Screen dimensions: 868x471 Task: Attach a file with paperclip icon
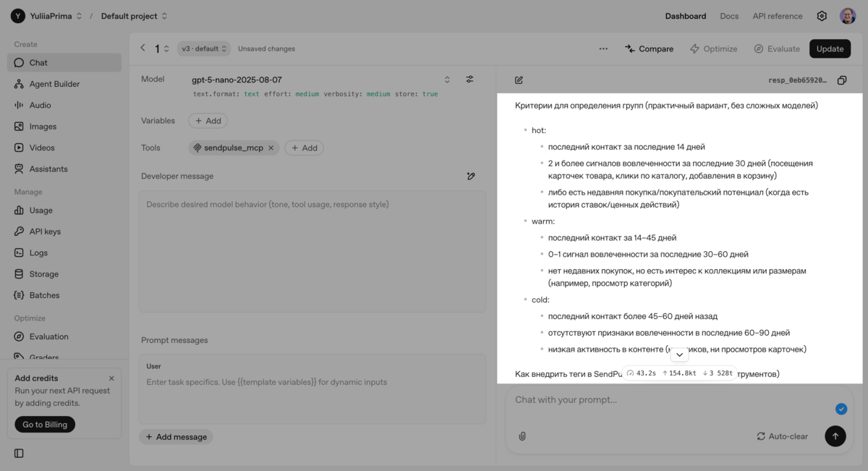[522, 436]
